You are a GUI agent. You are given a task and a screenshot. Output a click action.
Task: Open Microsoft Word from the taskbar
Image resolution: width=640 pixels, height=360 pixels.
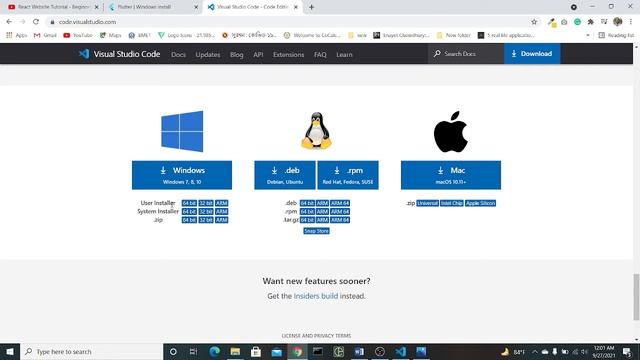pos(359,351)
